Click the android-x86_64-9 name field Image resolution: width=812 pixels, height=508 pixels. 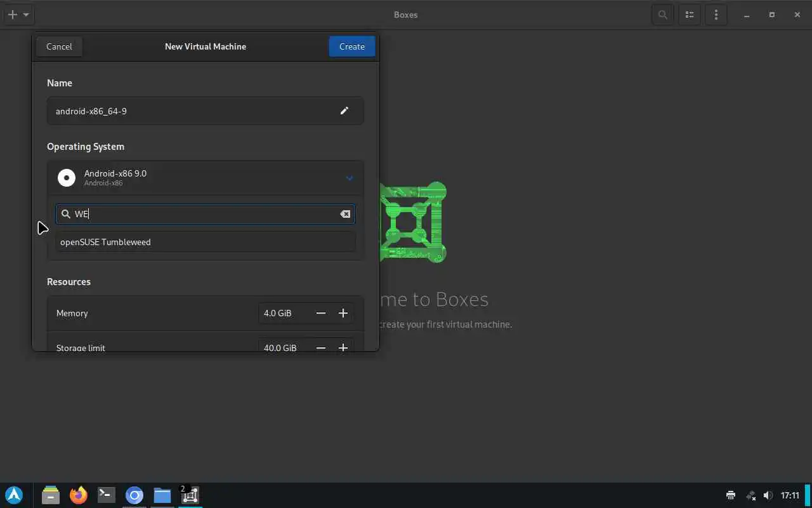[x=205, y=110]
